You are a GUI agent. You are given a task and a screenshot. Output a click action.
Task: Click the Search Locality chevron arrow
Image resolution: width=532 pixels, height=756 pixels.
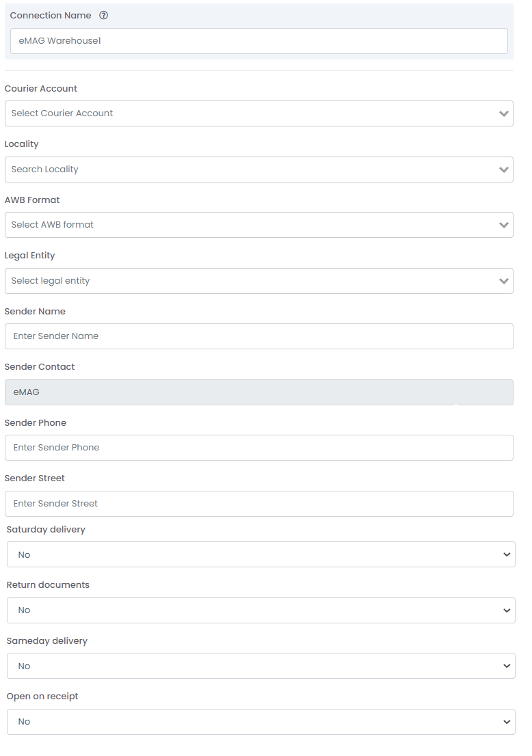click(504, 170)
